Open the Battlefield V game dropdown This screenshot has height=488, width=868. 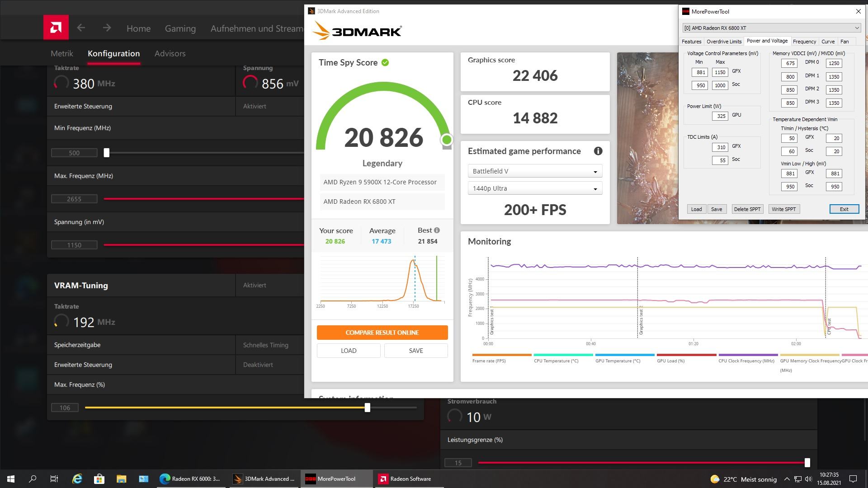point(535,171)
